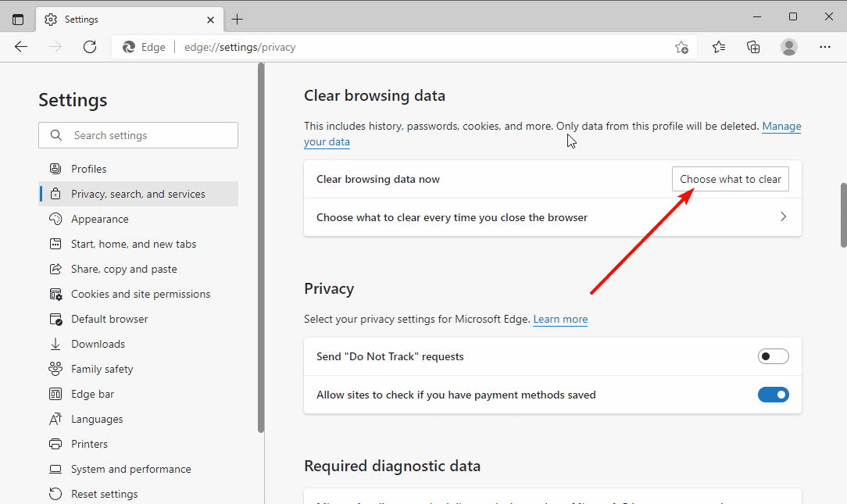Screen dimensions: 847x504
Task: Click the Downloads arrow icon
Action: 55,344
